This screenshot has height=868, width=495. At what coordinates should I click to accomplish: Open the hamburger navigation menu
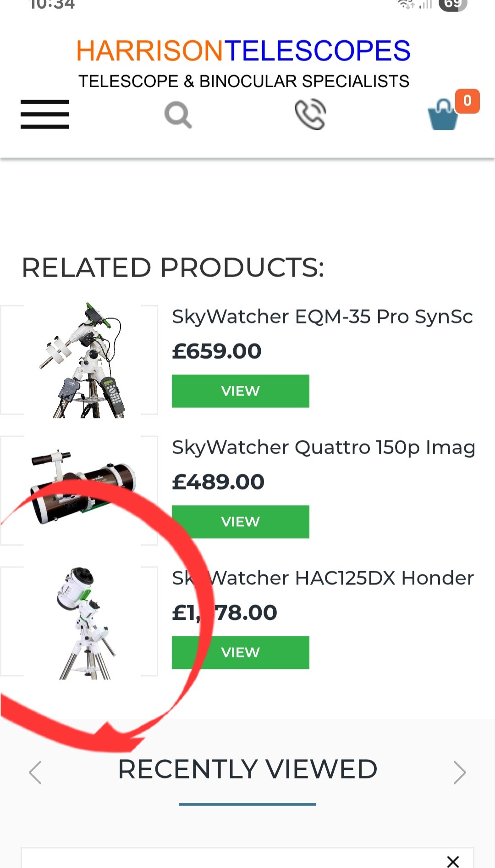tap(44, 114)
